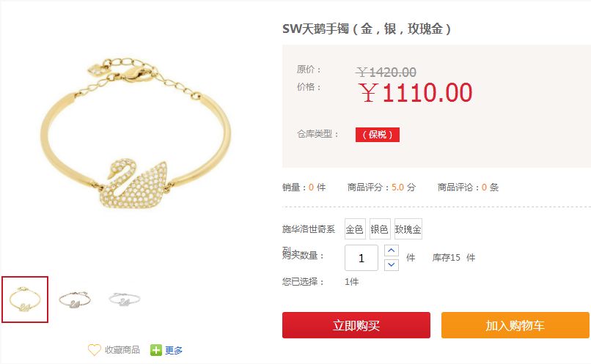This screenshot has height=364, width=591.
Task: Choose the 银色 color option
Action: pos(380,229)
